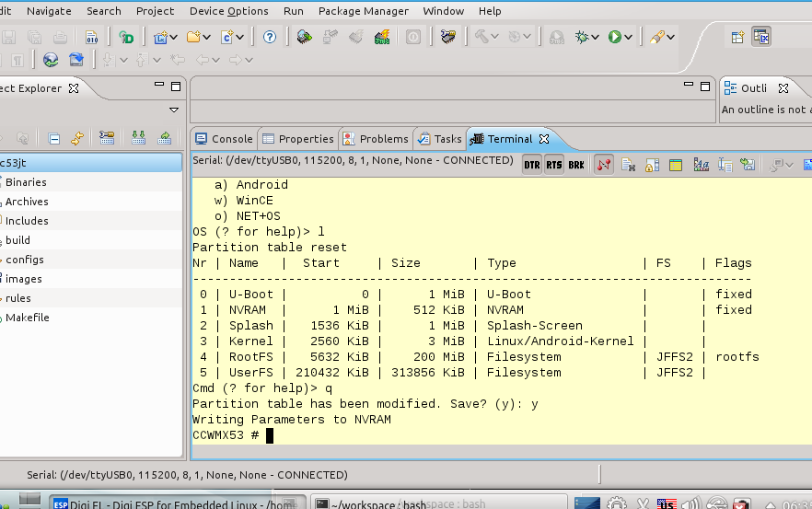
Task: Click the green Run play icon
Action: (615, 37)
